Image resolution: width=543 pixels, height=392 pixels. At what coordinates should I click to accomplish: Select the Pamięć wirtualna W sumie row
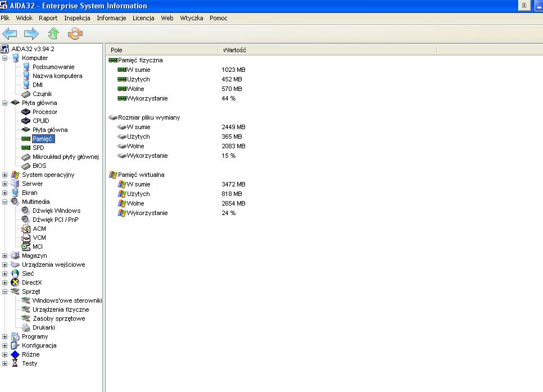(x=138, y=184)
